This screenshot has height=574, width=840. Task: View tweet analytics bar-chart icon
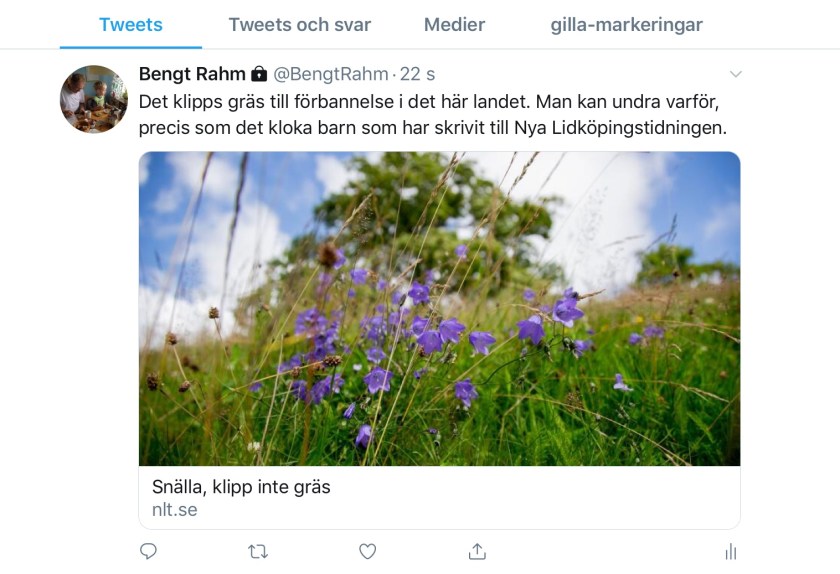point(730,551)
